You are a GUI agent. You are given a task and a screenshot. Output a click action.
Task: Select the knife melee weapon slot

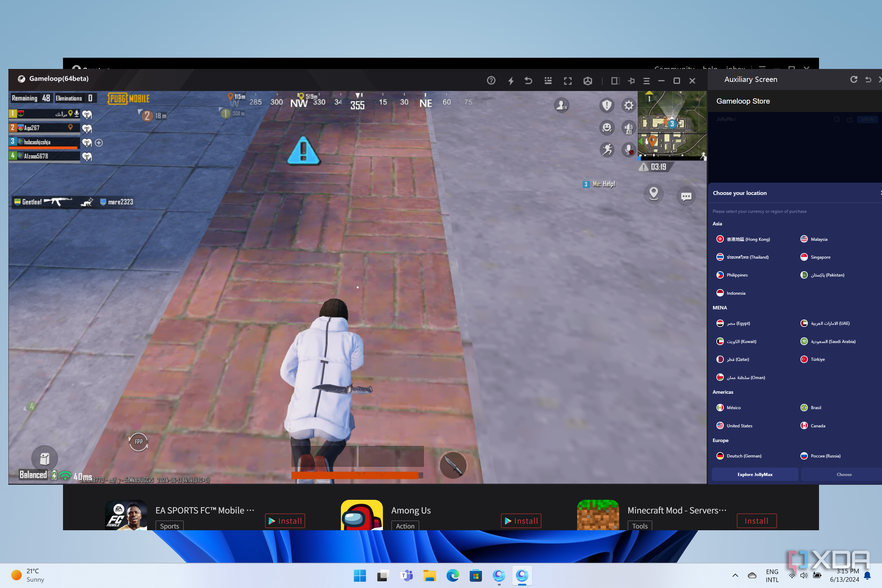point(453,465)
